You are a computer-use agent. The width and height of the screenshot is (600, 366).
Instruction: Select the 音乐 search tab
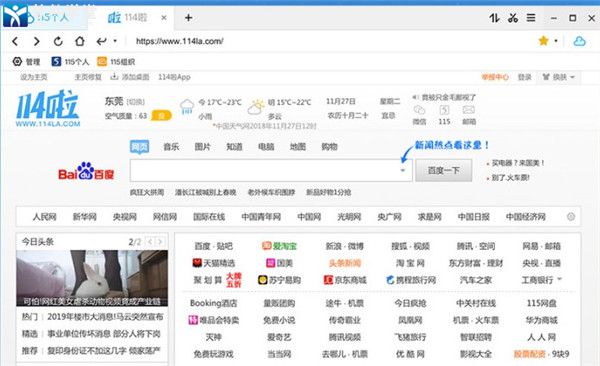171,147
